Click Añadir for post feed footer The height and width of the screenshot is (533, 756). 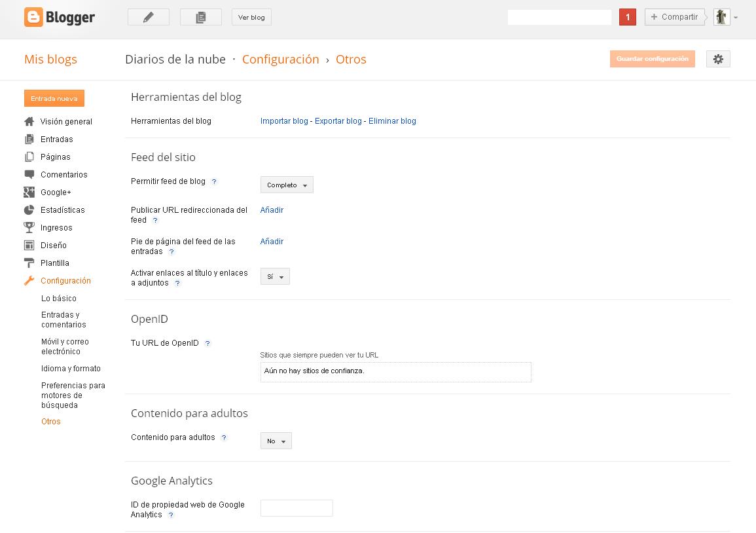272,241
